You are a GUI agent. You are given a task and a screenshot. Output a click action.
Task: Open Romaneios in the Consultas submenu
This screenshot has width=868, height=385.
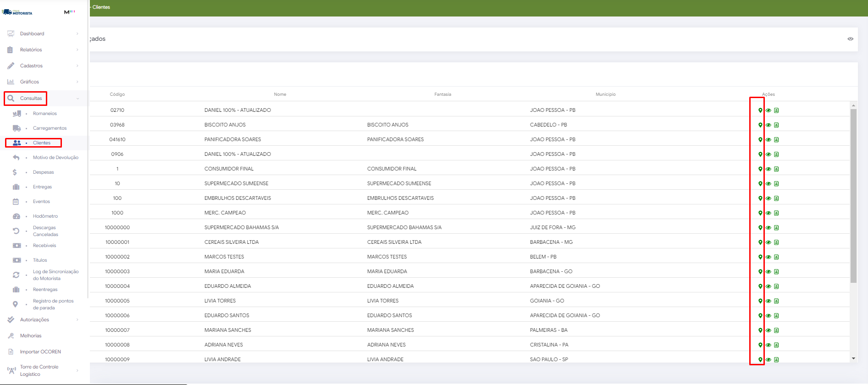tap(44, 114)
